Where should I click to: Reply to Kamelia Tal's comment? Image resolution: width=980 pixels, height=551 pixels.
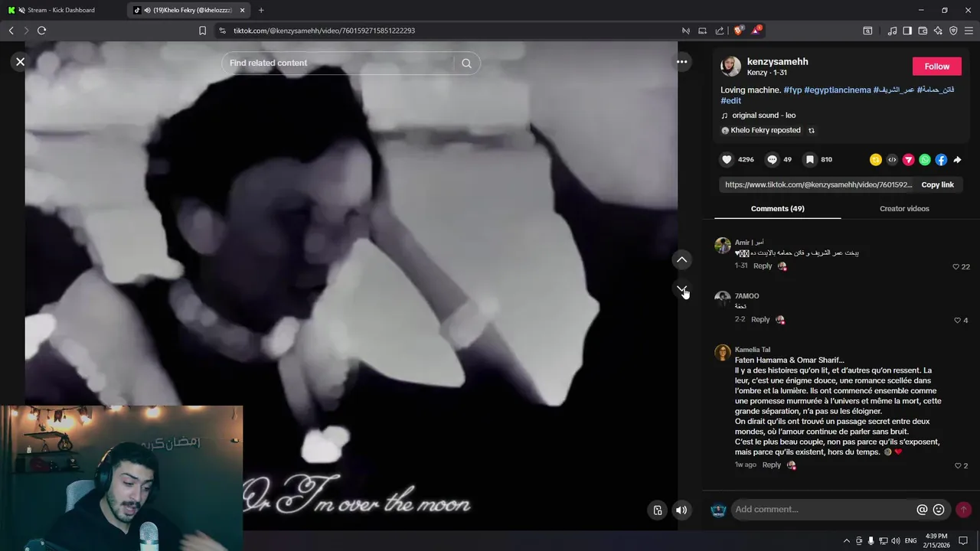772,465
